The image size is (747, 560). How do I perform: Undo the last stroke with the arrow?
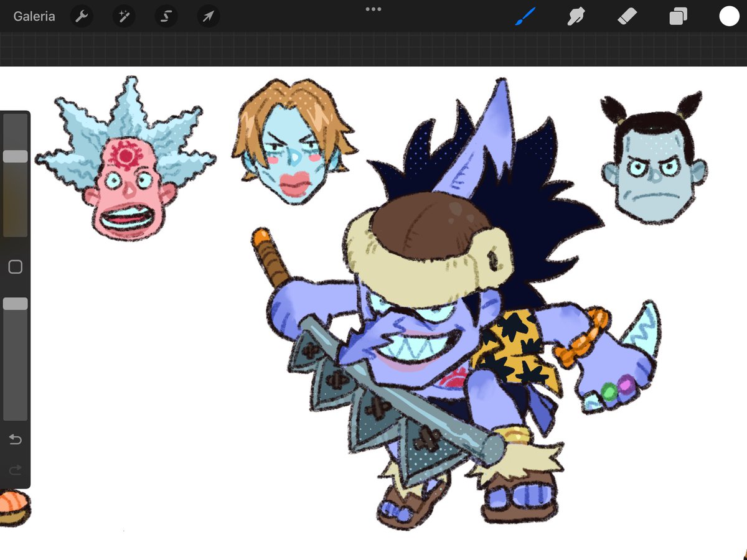pyautogui.click(x=15, y=440)
